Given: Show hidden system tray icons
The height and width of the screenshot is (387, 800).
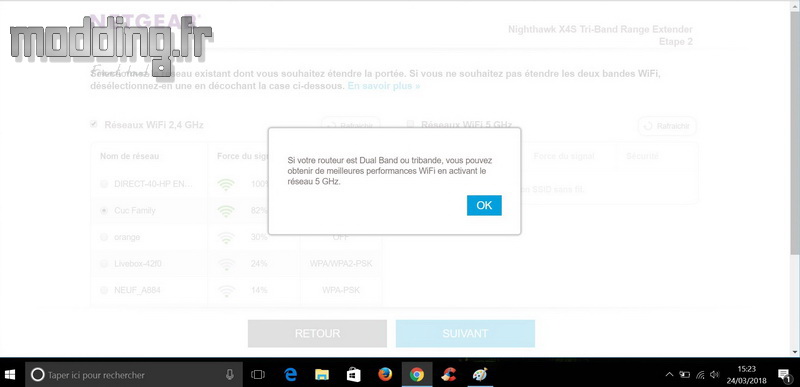Looking at the screenshot, I should tap(669, 375).
